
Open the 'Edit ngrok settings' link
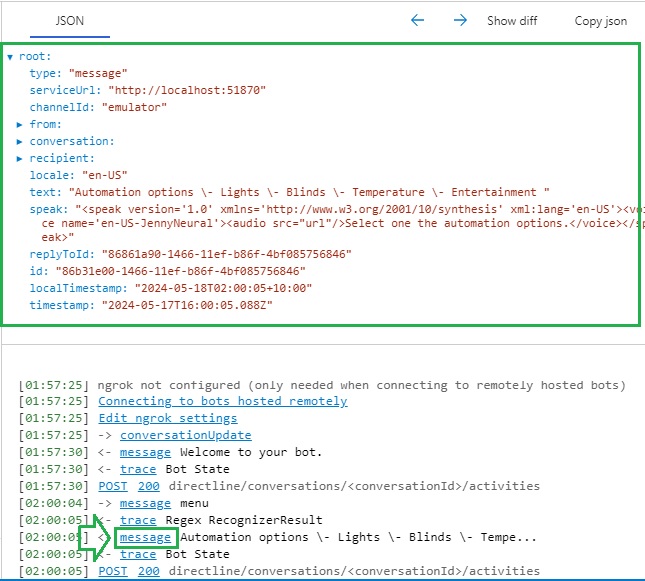click(x=167, y=418)
